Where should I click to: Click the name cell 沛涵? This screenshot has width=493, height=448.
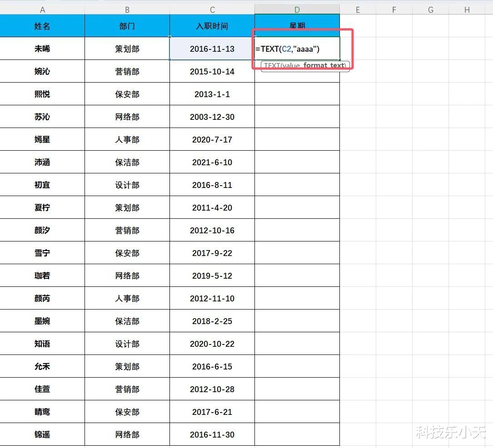click(x=42, y=162)
